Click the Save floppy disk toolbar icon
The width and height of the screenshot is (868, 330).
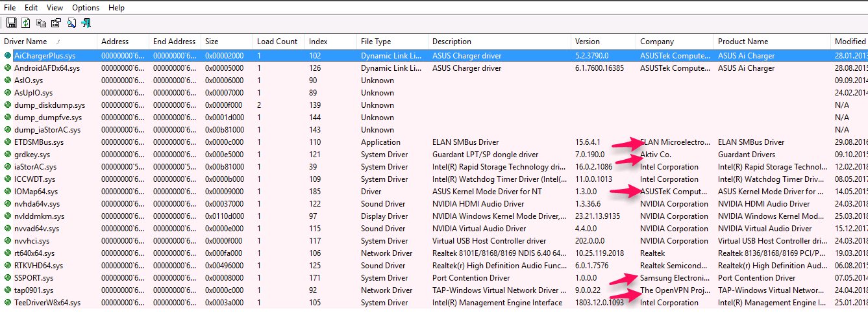coord(11,23)
